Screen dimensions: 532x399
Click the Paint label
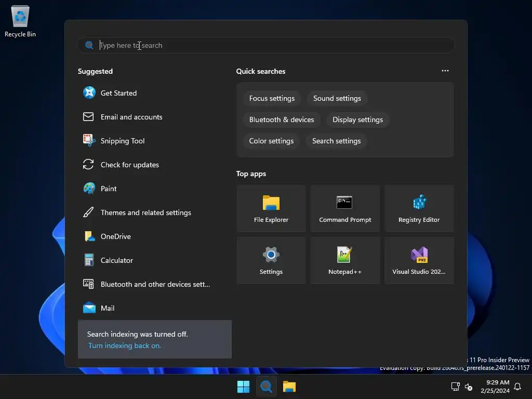pos(109,189)
